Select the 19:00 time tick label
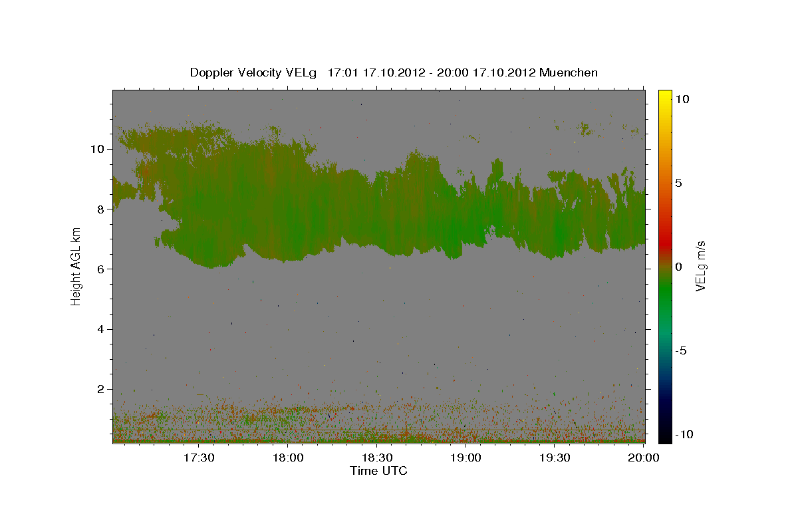Viewport: 798px width, 532px height. pos(465,458)
